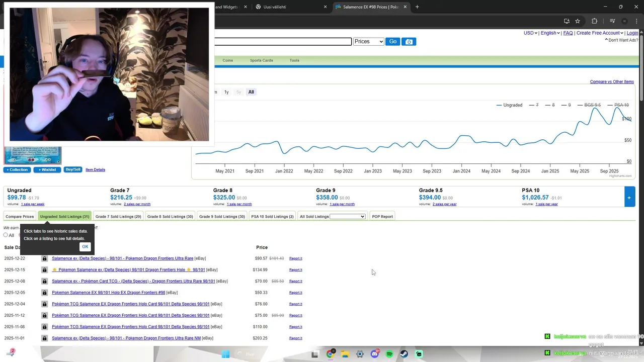Open Grade 7 Sold Listings (29) tab

tap(118, 217)
